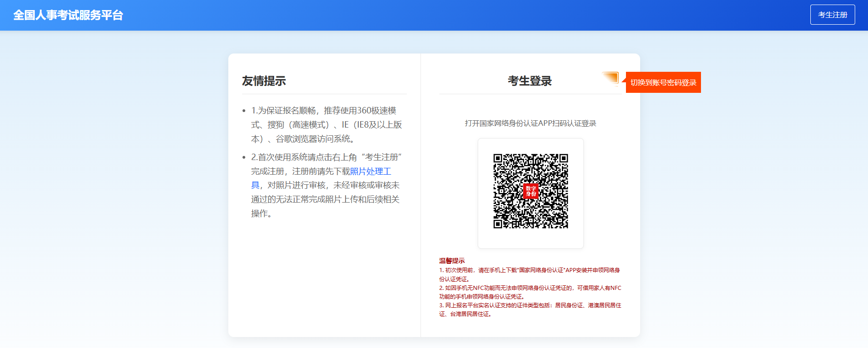Click the 全国人事考试服务平台 site title
This screenshot has height=348, width=868.
tap(68, 15)
